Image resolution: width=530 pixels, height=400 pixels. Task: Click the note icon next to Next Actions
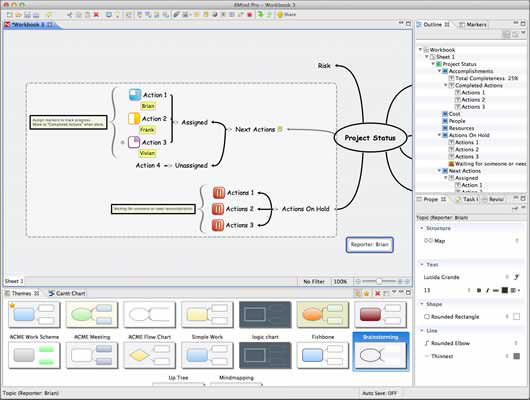[280, 129]
